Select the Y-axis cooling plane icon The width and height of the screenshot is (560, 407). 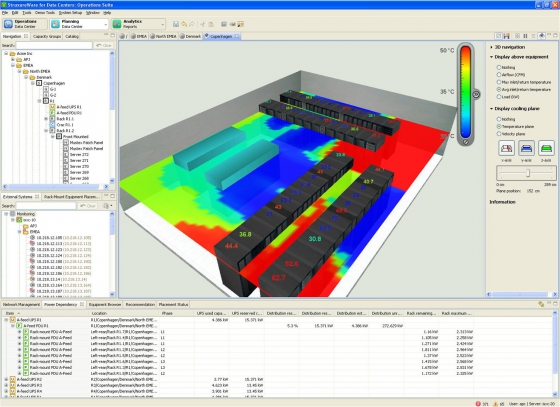coord(526,148)
